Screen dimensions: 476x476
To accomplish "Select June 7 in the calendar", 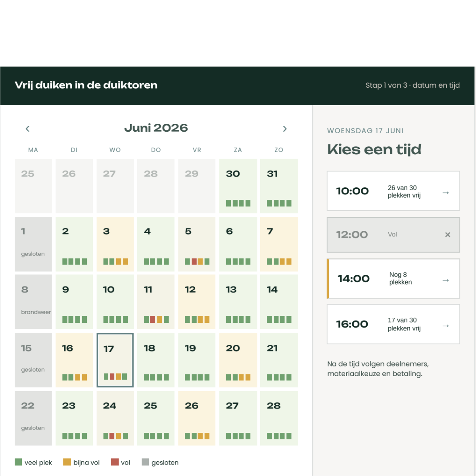I will point(279,244).
